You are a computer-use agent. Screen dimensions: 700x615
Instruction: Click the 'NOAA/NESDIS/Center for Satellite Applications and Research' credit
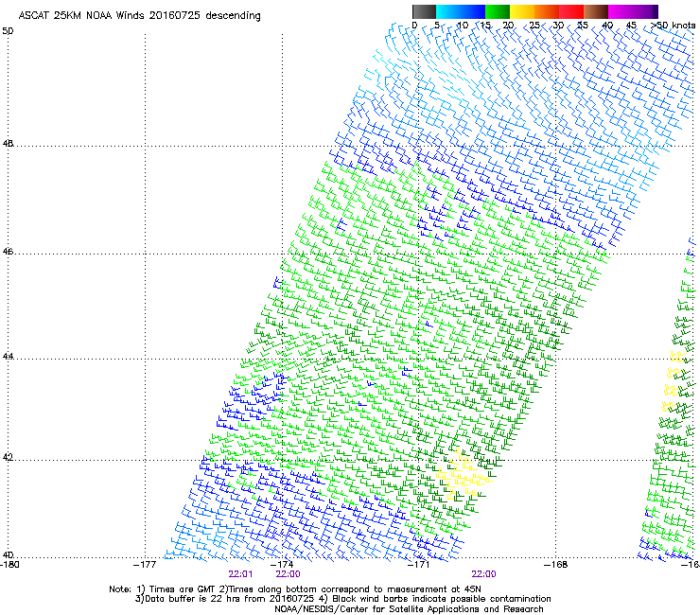[409, 609]
